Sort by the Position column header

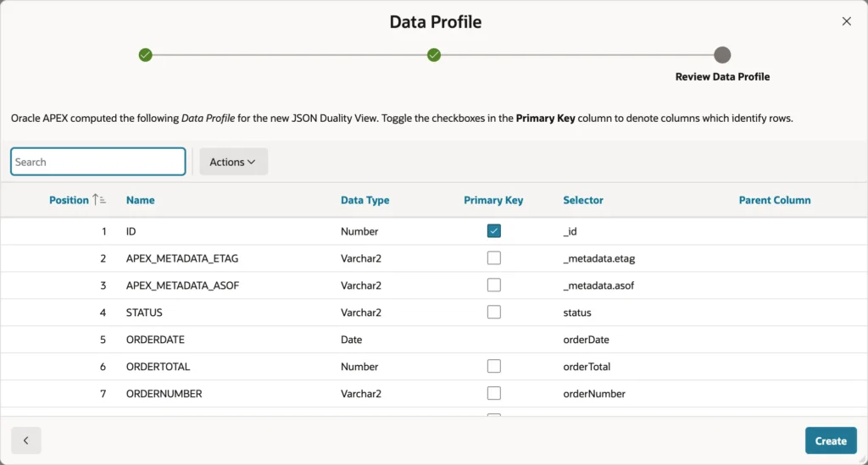(x=69, y=200)
